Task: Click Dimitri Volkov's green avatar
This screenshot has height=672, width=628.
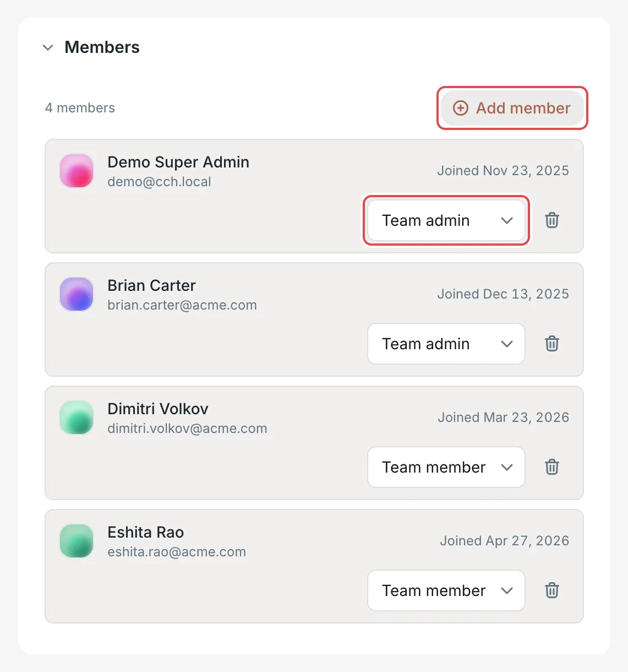Action: (77, 418)
